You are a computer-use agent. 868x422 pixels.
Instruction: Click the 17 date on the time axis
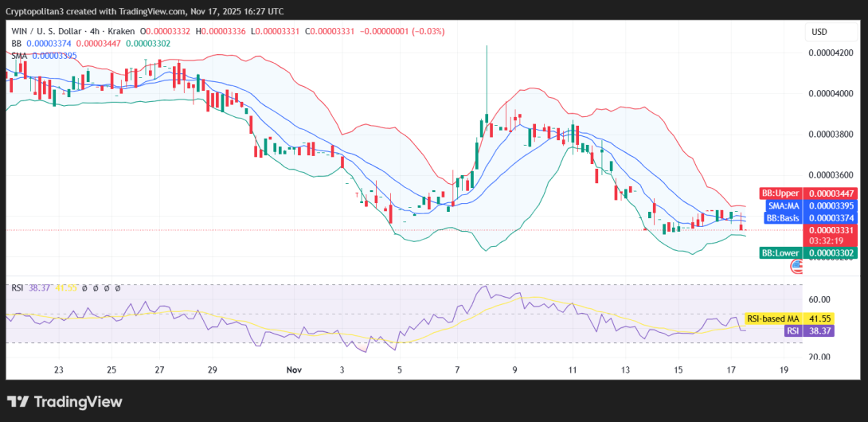pos(732,370)
